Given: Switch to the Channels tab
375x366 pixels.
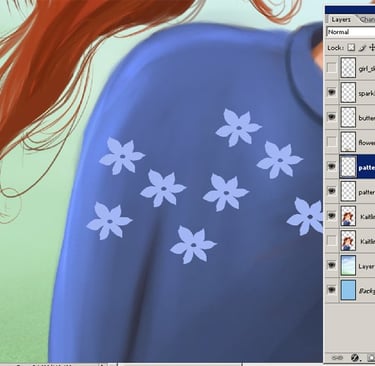Looking at the screenshot, I should click(x=367, y=20).
